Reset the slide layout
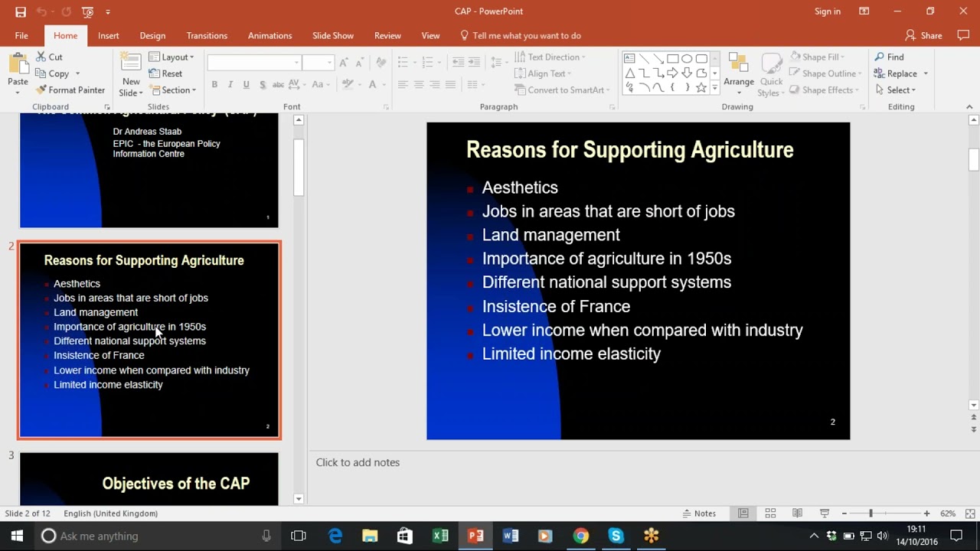 [165, 73]
